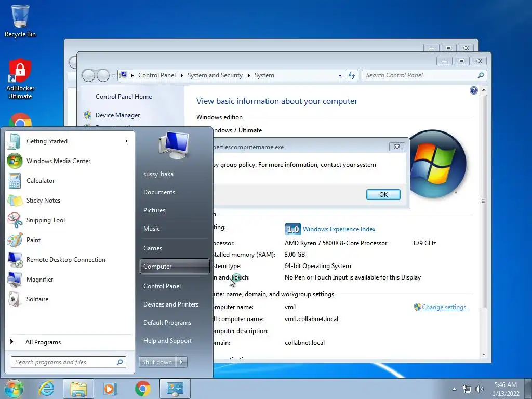The height and width of the screenshot is (399, 532).
Task: Open Windows Experience Index link
Action: [x=339, y=229]
